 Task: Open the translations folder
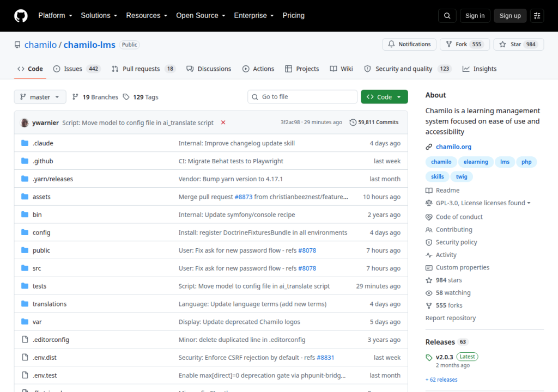[x=50, y=304]
